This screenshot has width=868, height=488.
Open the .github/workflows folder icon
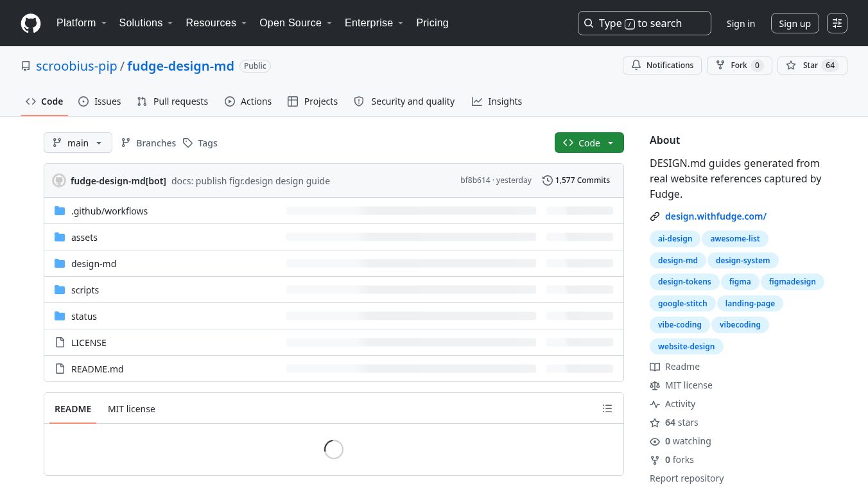point(60,211)
